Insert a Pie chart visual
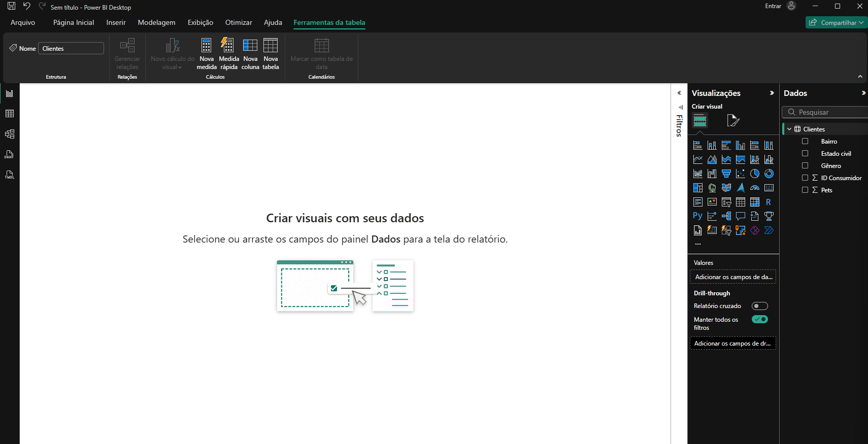 tap(755, 174)
